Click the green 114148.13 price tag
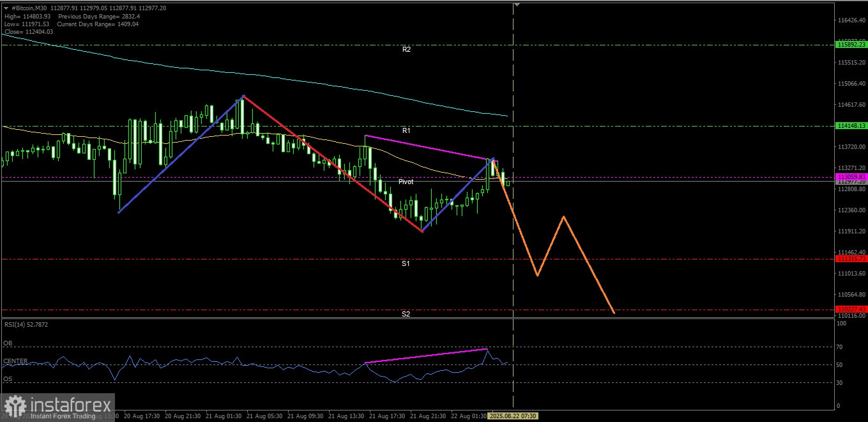868x422 pixels. [851, 126]
